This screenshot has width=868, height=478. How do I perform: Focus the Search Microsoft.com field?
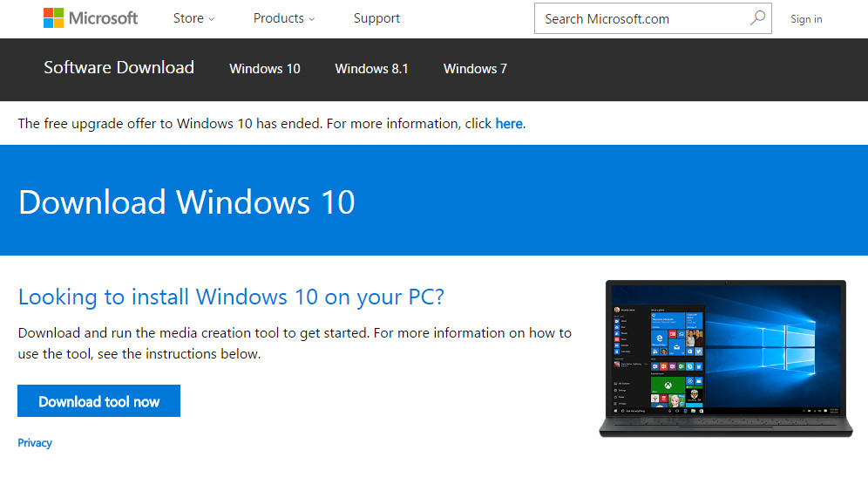pyautogui.click(x=653, y=18)
